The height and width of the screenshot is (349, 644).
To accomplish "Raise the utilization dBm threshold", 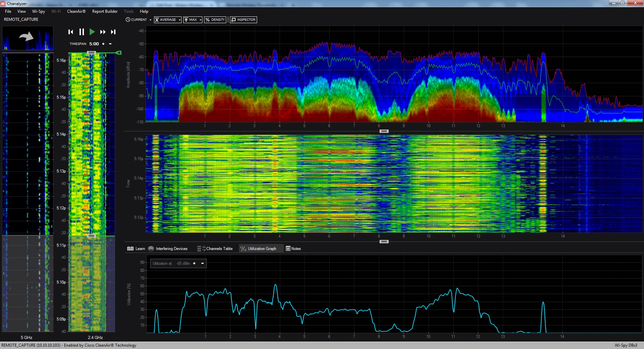I will tap(194, 263).
